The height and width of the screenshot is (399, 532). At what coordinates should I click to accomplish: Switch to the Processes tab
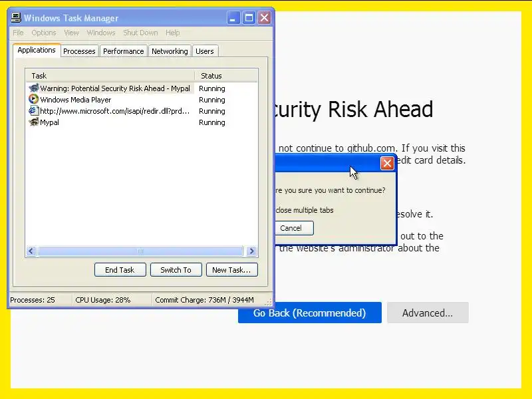79,51
